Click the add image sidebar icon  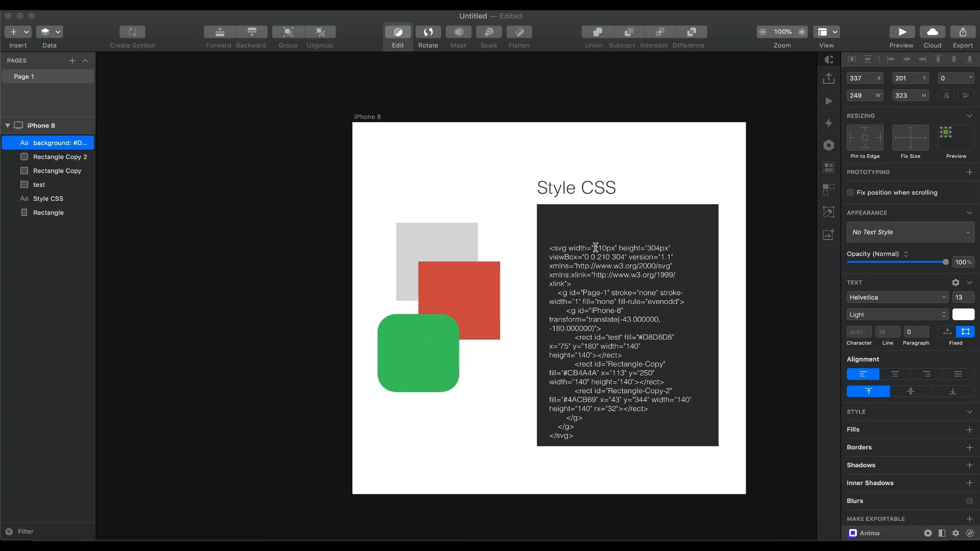(x=829, y=234)
